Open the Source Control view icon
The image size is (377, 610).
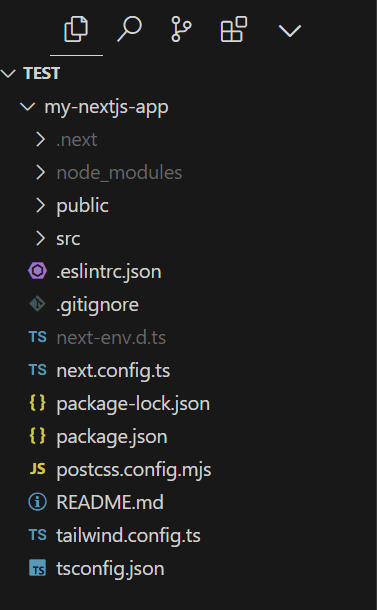click(x=181, y=29)
